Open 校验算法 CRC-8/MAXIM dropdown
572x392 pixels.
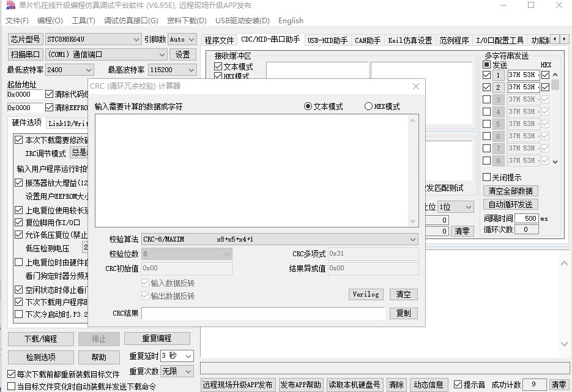[x=280, y=239]
